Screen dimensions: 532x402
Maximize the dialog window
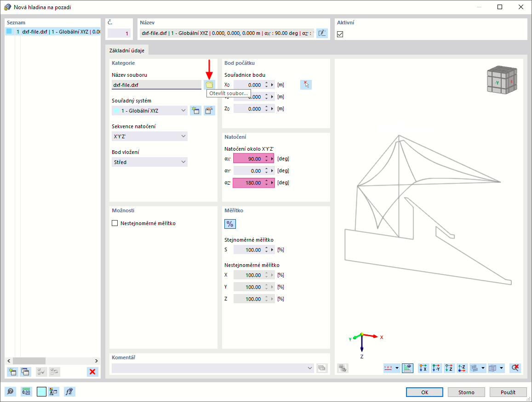(x=500, y=7)
